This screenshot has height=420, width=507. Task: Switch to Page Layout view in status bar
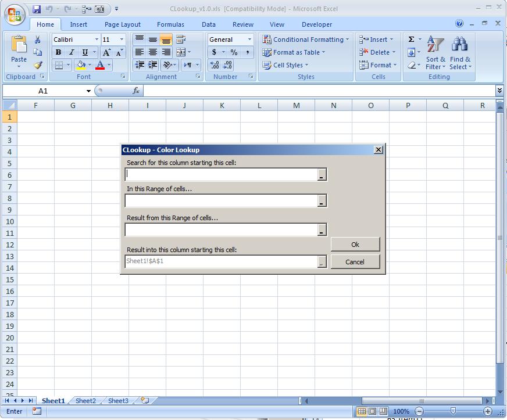[x=373, y=411]
